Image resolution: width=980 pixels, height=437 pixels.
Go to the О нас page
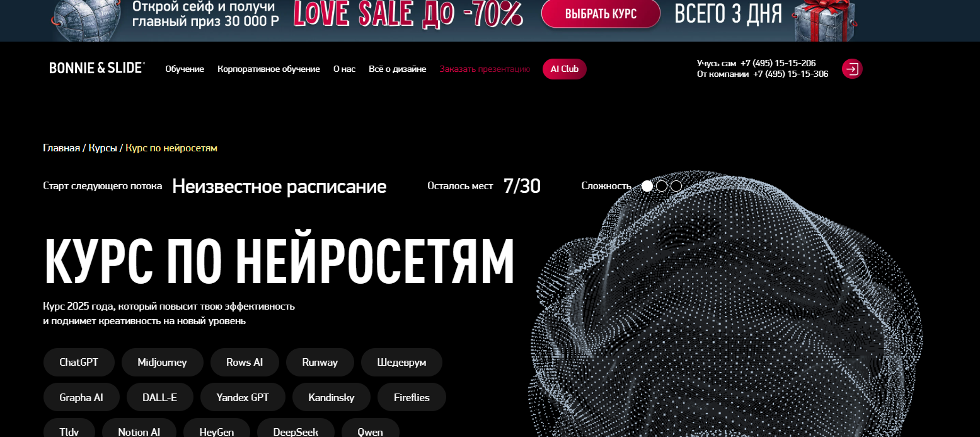pyautogui.click(x=344, y=69)
